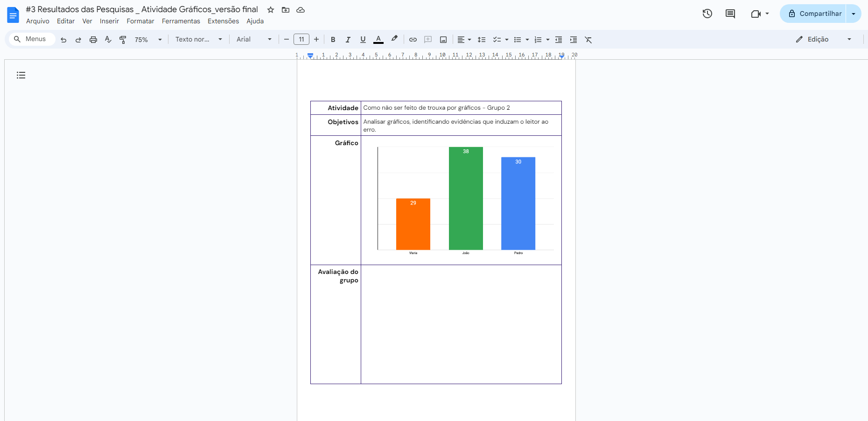Select the bar chart image
This screenshot has width=868, height=421.
pos(461,200)
